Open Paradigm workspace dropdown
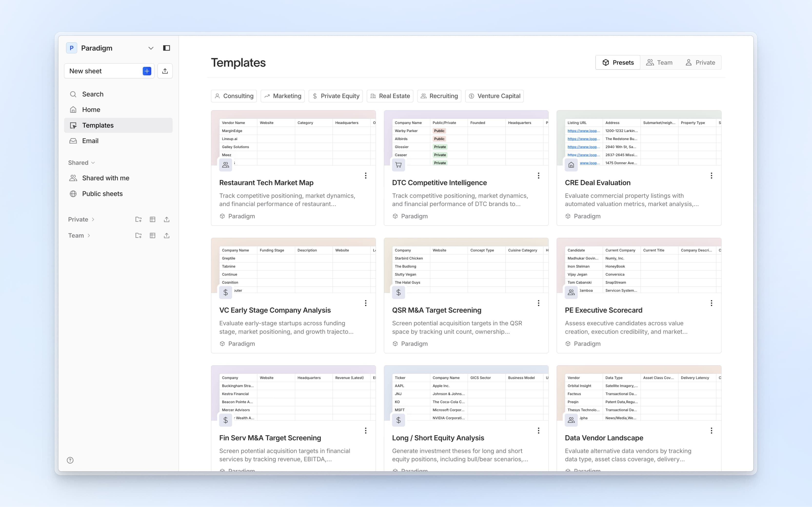 coord(151,48)
